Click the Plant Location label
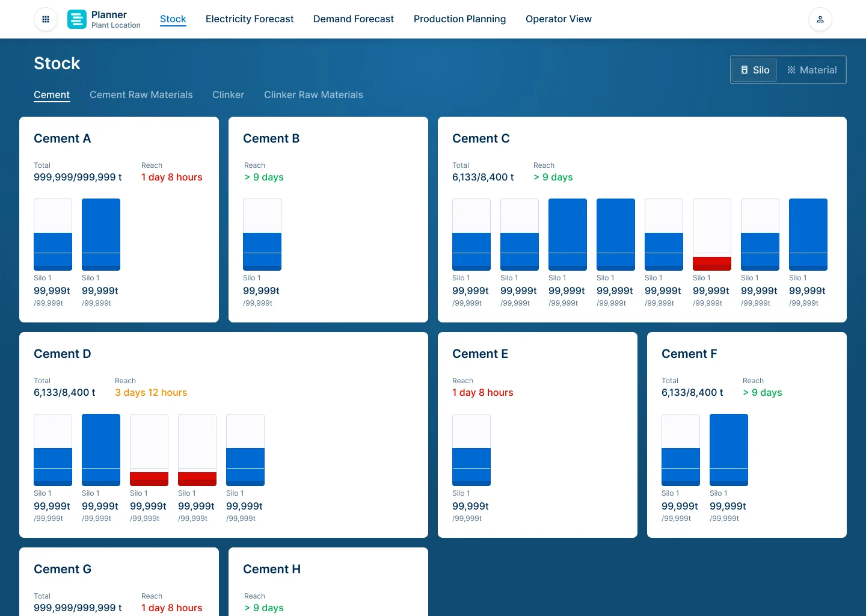The width and height of the screenshot is (866, 616). (x=116, y=25)
